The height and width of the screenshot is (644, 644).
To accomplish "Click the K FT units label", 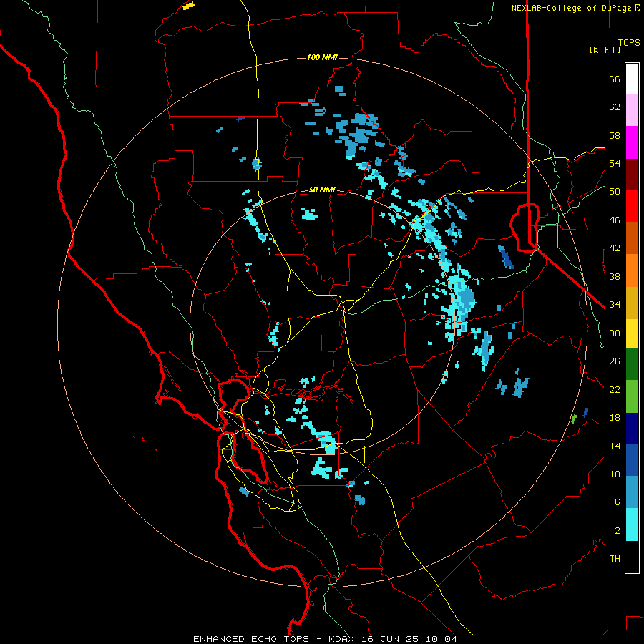I will point(605,50).
